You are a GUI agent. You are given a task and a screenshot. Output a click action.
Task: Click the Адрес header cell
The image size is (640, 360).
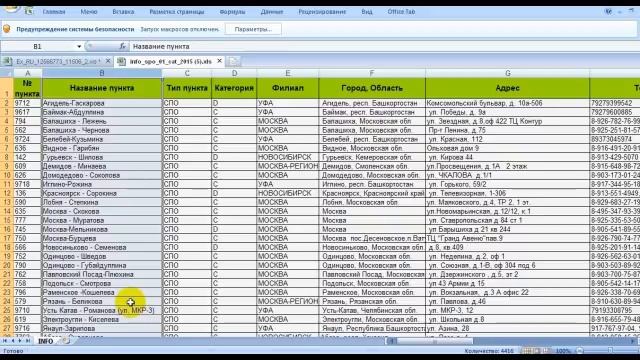(507, 88)
